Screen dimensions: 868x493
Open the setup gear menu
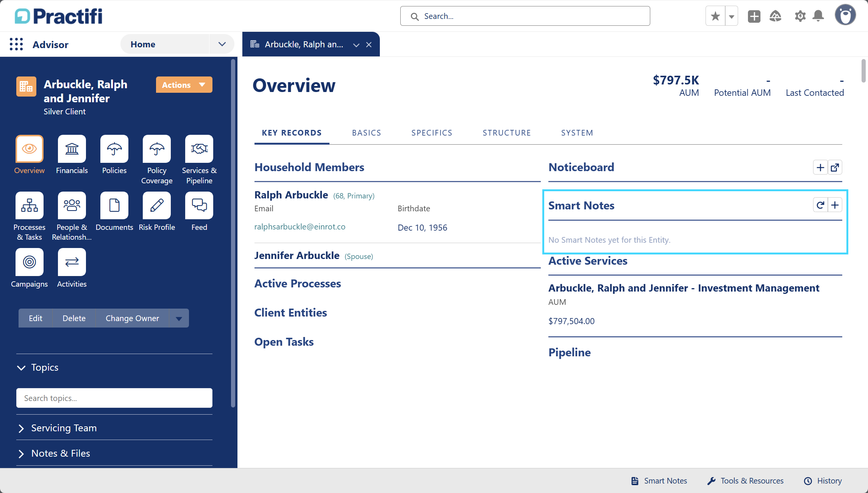pos(800,16)
